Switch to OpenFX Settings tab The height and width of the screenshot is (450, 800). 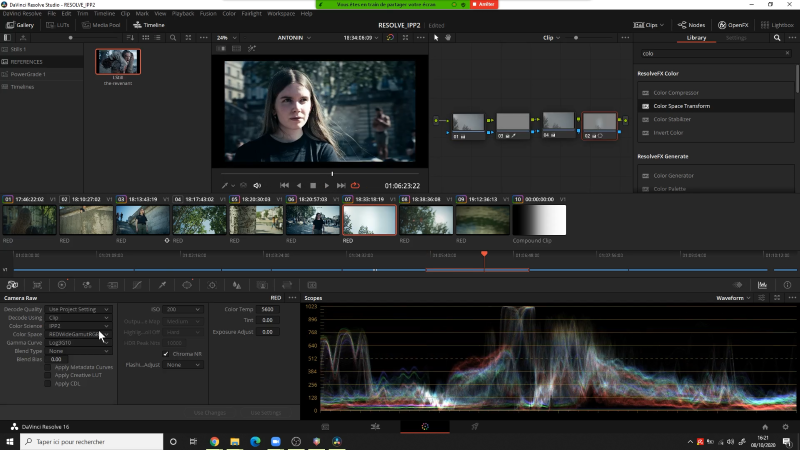click(736, 38)
